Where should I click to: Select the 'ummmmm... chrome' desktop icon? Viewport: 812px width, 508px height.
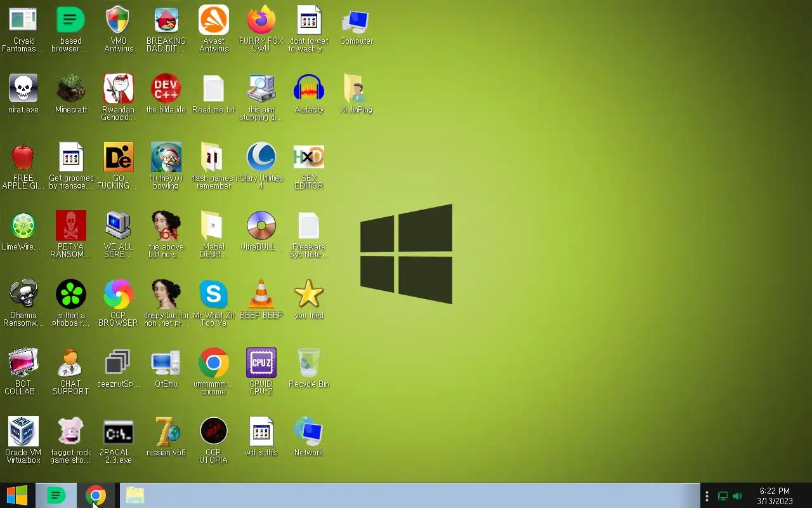click(214, 363)
